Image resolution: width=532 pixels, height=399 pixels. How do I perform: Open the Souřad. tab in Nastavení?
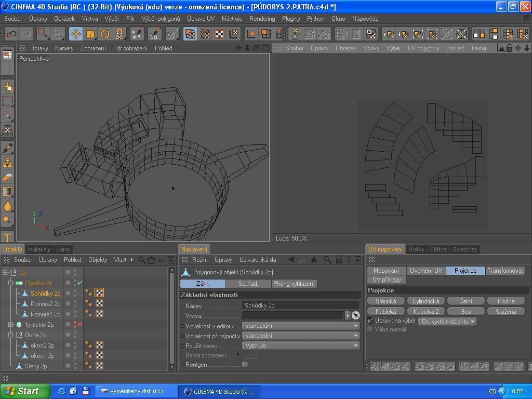pos(248,284)
